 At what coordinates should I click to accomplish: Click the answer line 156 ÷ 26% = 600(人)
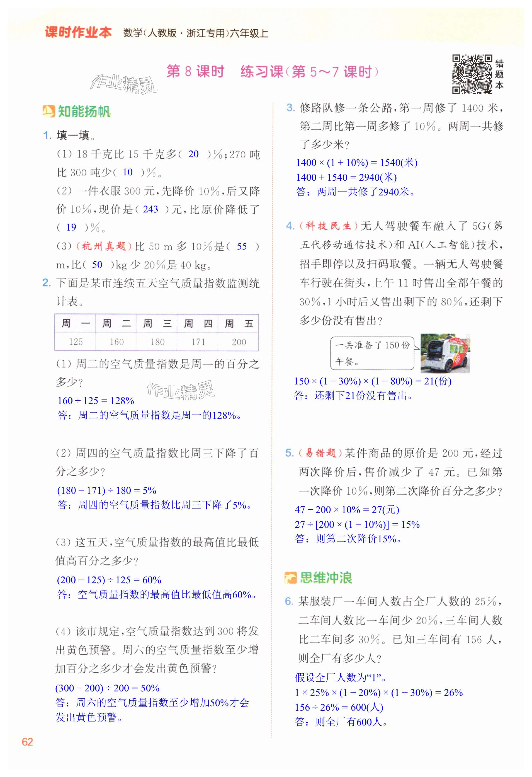pyautogui.click(x=339, y=707)
